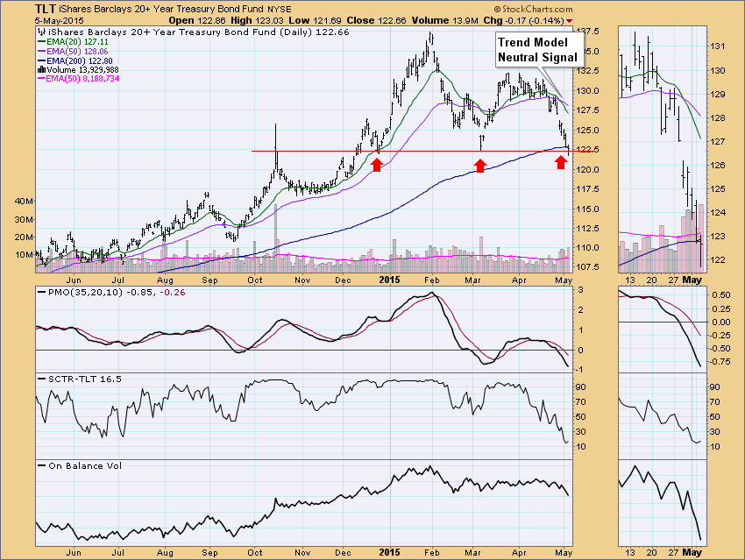Click the Aug label under the On Balance Vol panel

pos(165,553)
